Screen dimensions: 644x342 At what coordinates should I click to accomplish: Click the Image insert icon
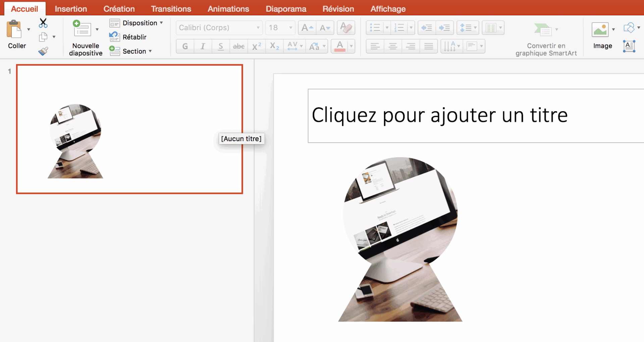coord(600,30)
